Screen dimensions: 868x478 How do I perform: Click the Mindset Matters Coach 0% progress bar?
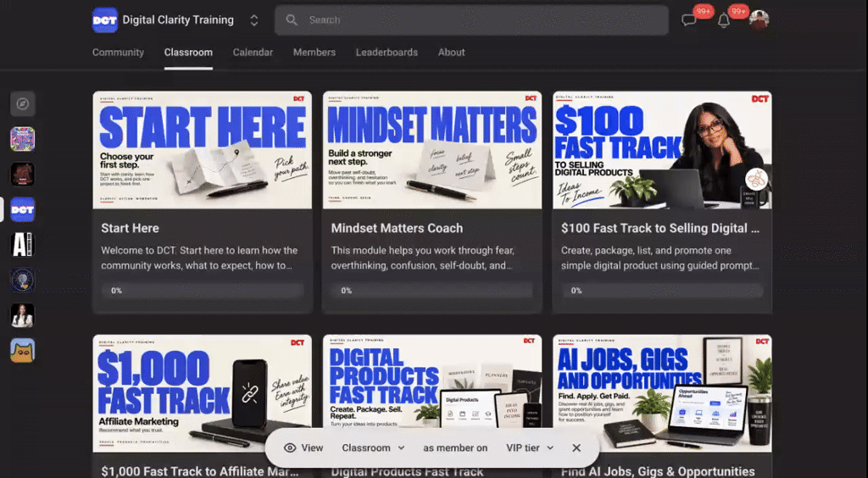click(x=432, y=291)
